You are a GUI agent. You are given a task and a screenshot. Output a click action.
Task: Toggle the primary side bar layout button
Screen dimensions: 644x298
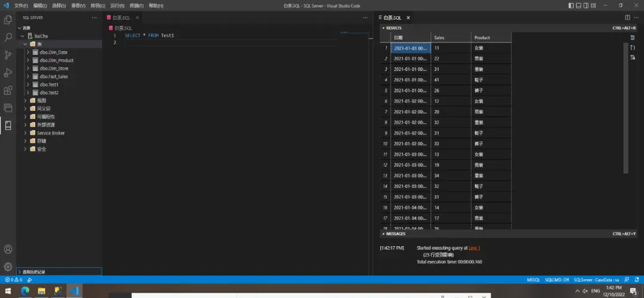coord(571,5)
